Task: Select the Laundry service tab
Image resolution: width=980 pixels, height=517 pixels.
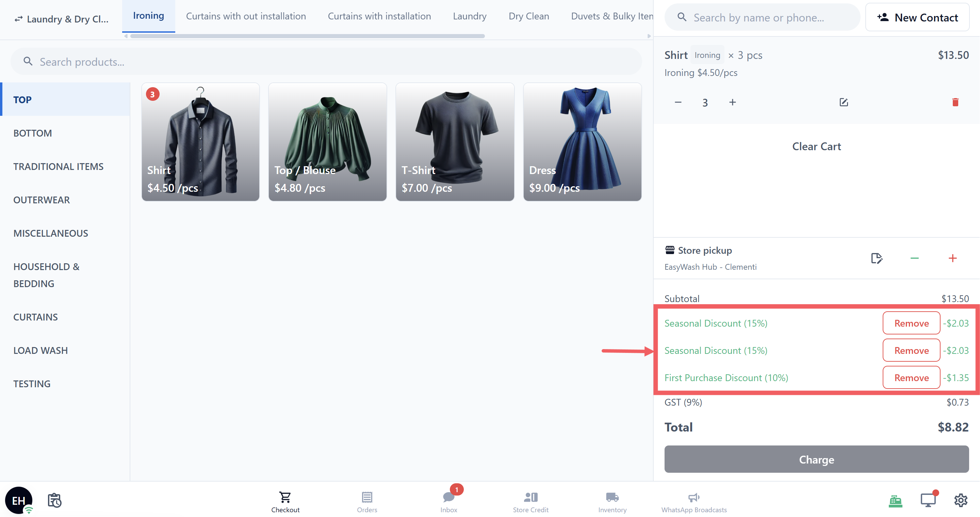Action: pyautogui.click(x=470, y=16)
